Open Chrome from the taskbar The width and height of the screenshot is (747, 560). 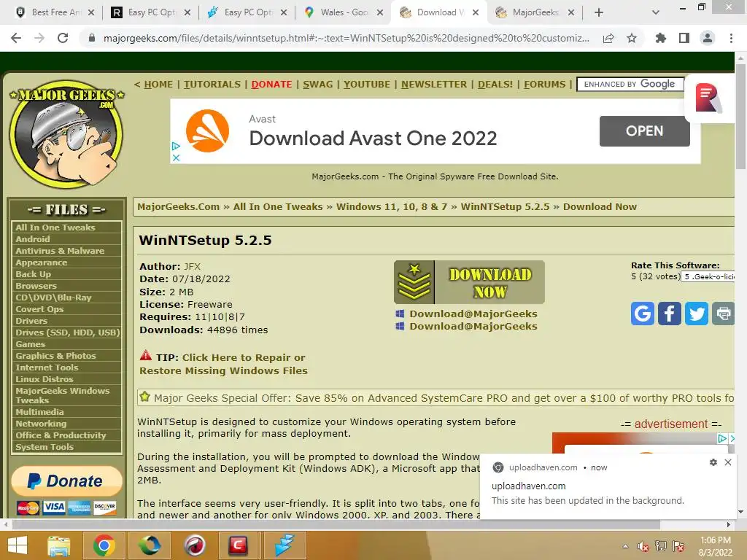tap(104, 545)
